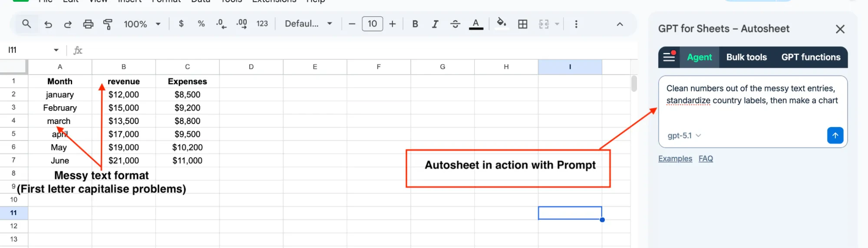The height and width of the screenshot is (248, 868).
Task: Toggle bold formatting
Action: pyautogui.click(x=415, y=24)
